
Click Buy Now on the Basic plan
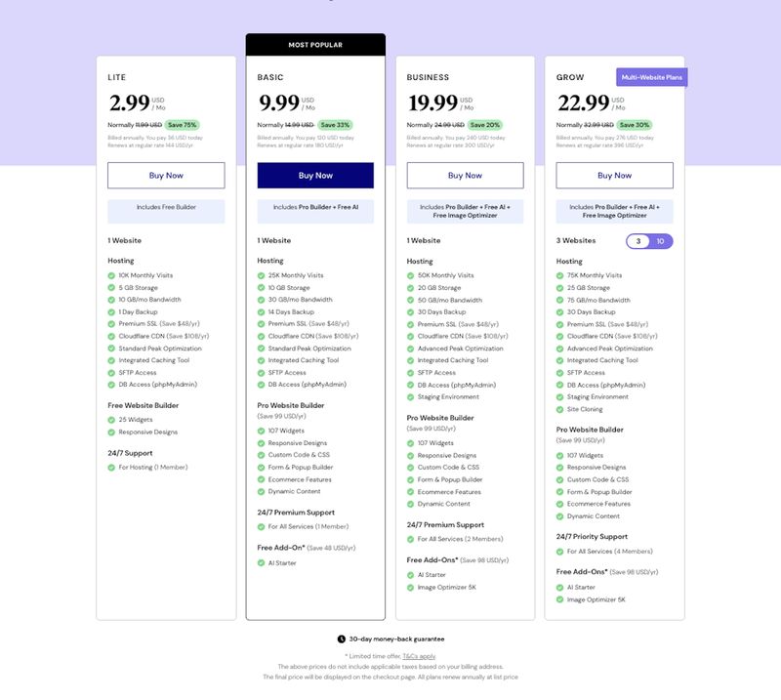tap(316, 175)
